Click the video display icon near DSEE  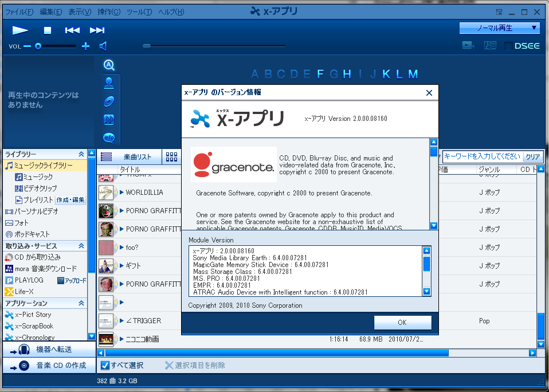468,45
